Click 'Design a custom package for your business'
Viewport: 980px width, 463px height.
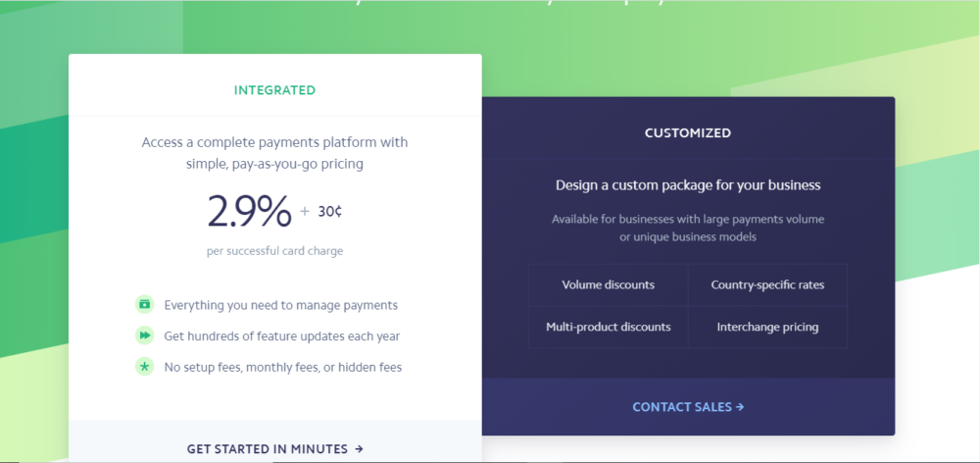(688, 184)
